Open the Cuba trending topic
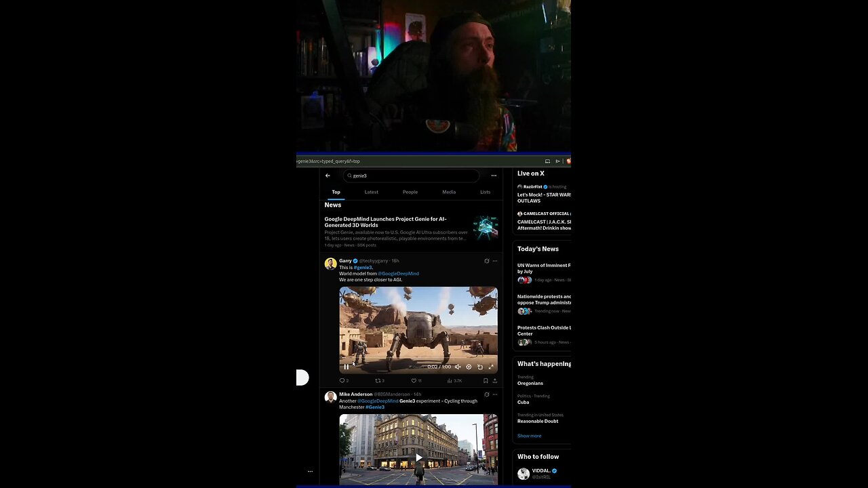The image size is (868, 488). 523,402
